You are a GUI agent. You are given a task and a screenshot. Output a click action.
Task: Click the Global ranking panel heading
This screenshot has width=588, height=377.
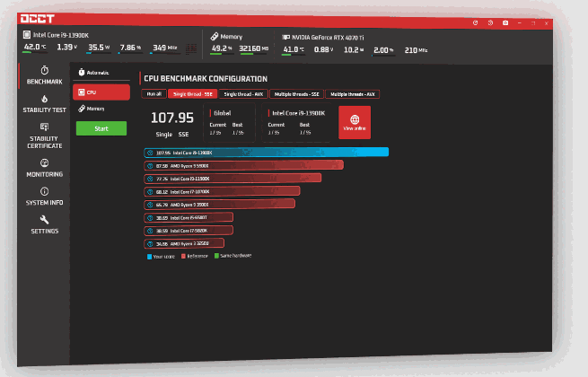223,113
